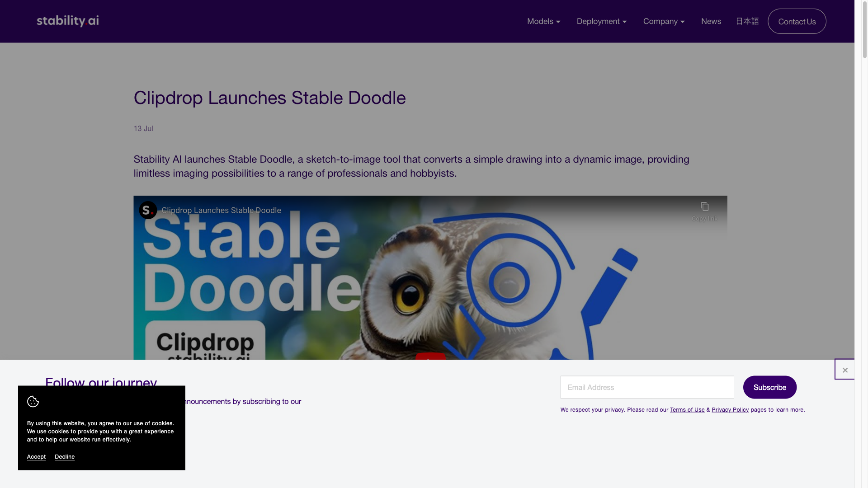Focus the Email Address field
This screenshot has width=868, height=488.
click(647, 387)
